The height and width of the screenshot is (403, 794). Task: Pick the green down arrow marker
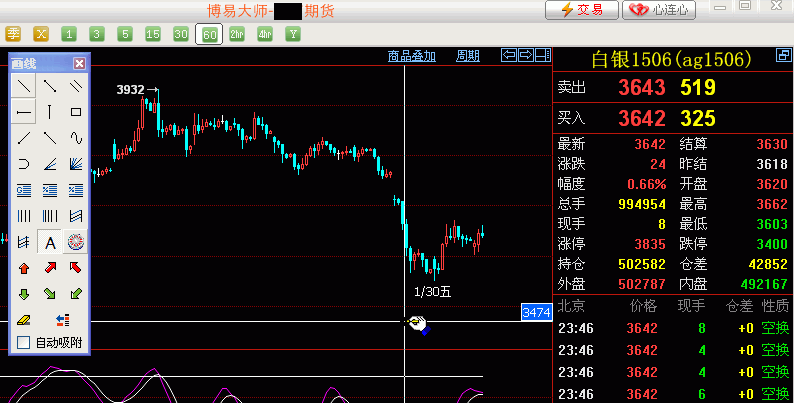coord(23,294)
